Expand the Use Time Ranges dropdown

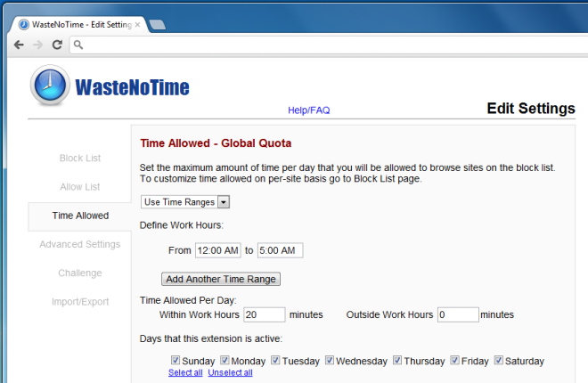185,202
